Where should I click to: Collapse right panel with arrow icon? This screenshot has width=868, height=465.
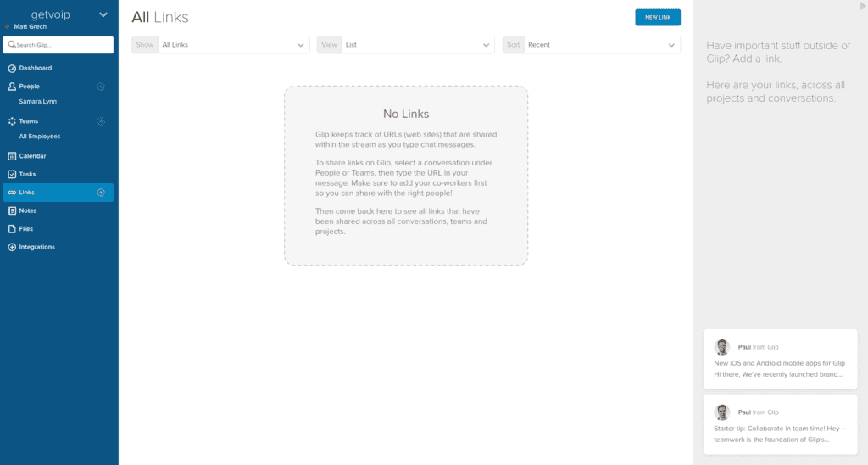click(862, 6)
